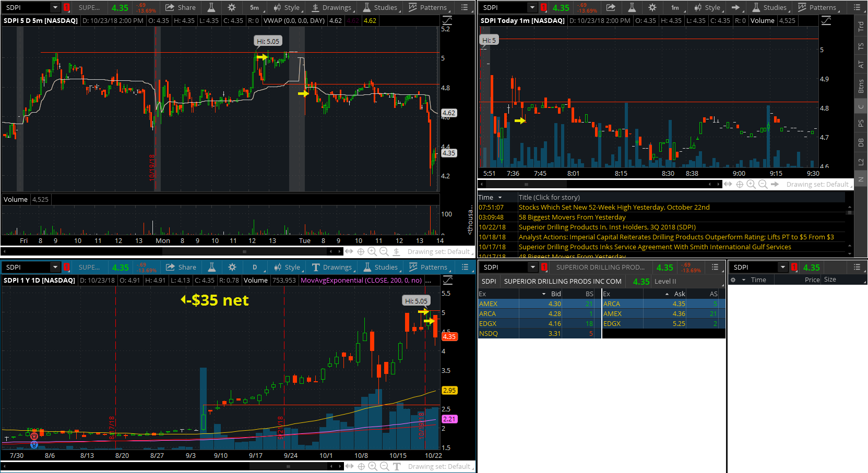Screen dimensions: 868x473
Task: Open the AT side tab
Action: tap(861, 65)
